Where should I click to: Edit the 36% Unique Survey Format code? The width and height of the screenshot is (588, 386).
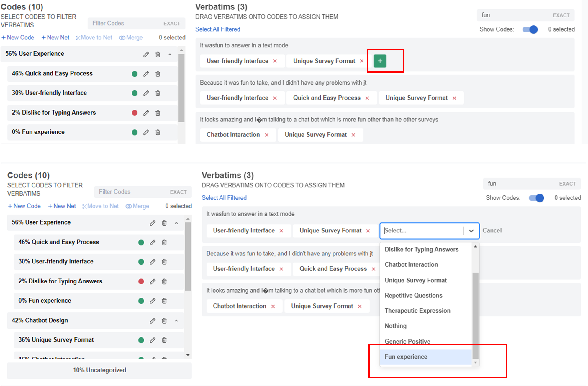pyautogui.click(x=153, y=340)
